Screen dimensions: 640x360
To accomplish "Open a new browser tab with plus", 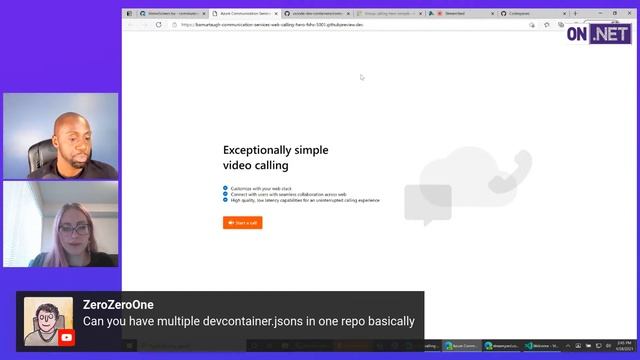I will (x=576, y=13).
